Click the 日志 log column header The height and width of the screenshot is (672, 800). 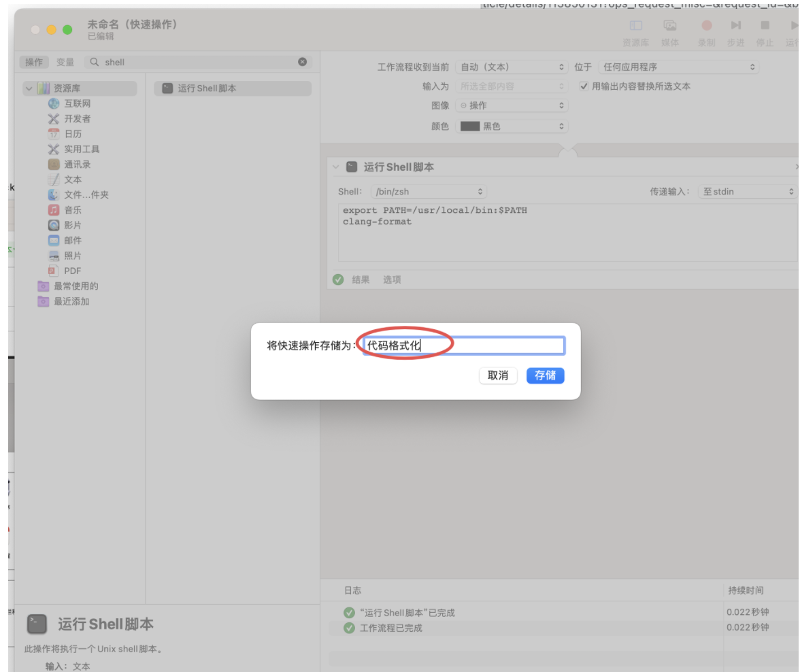point(352,590)
